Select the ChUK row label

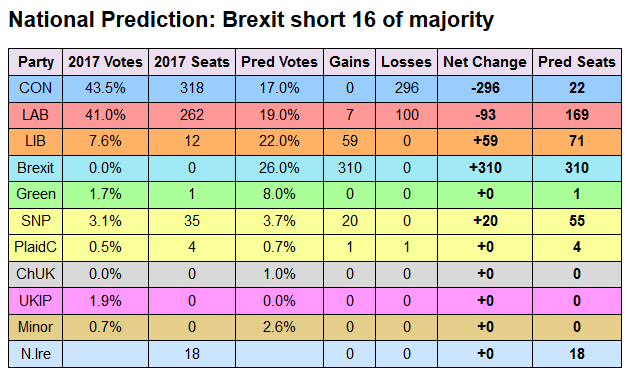click(x=36, y=274)
